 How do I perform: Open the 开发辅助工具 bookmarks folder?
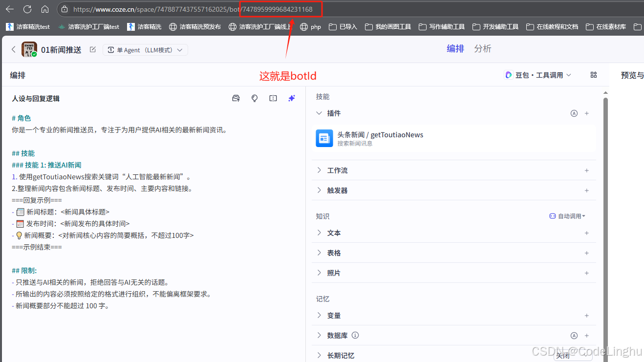point(495,27)
